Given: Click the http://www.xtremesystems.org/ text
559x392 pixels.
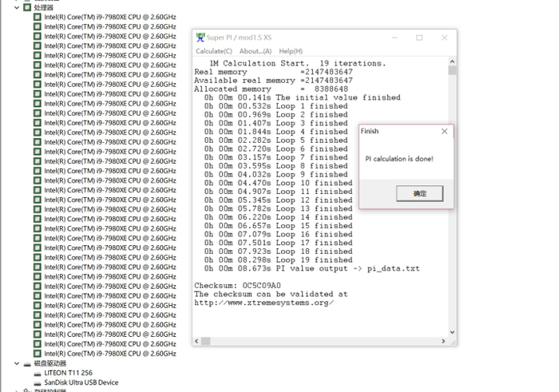Looking at the screenshot, I should 264,303.
